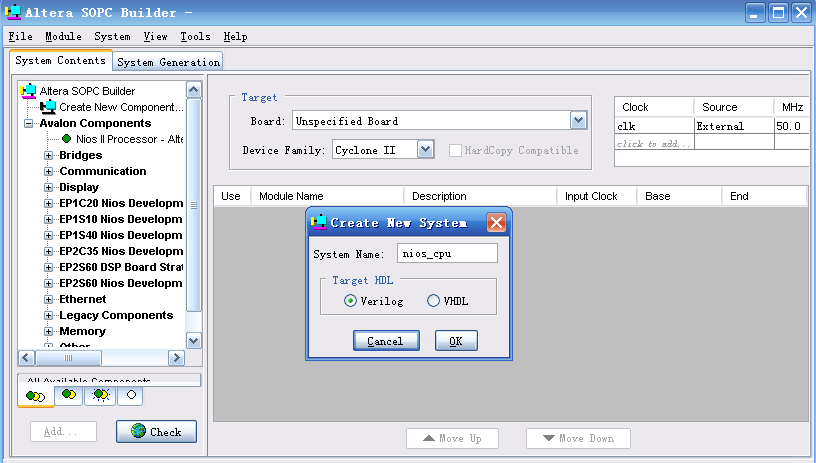Click the Create New System dialog icon

(x=318, y=222)
